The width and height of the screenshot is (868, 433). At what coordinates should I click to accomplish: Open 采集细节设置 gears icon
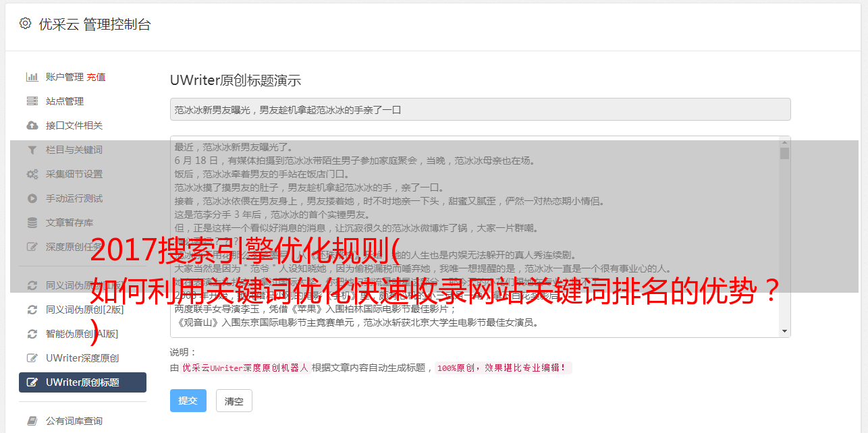(x=32, y=174)
